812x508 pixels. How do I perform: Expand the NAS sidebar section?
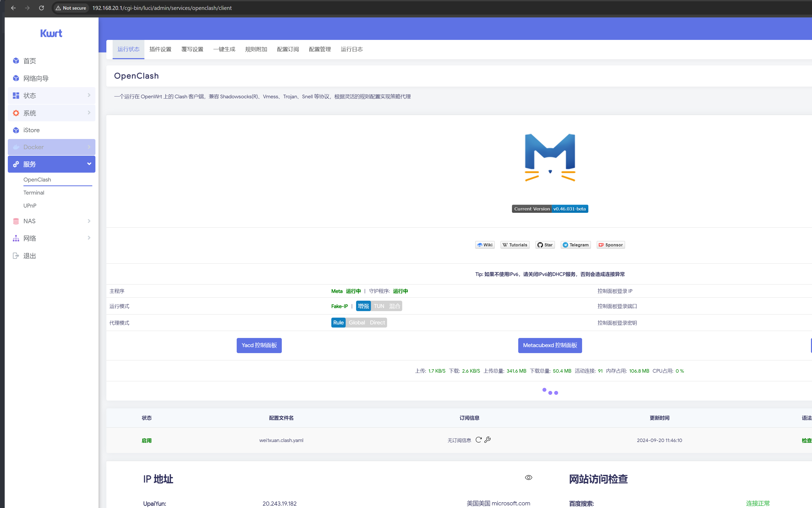(x=51, y=221)
